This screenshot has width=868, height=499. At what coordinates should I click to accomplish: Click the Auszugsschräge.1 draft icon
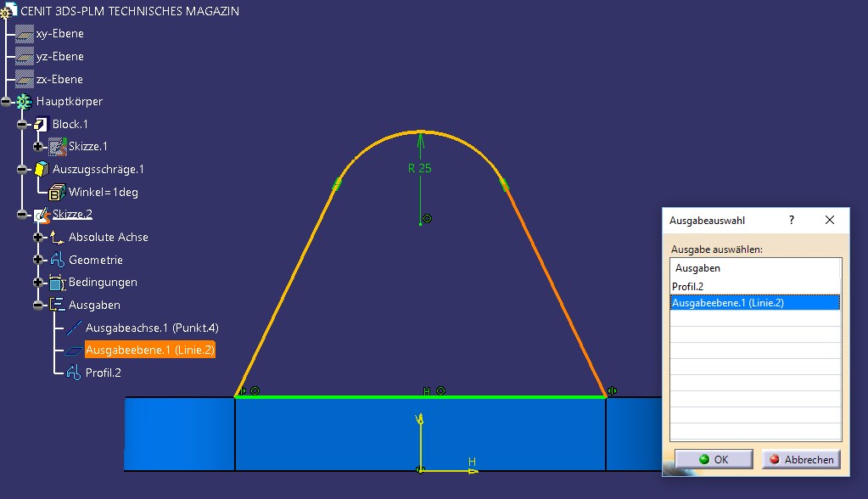click(42, 169)
